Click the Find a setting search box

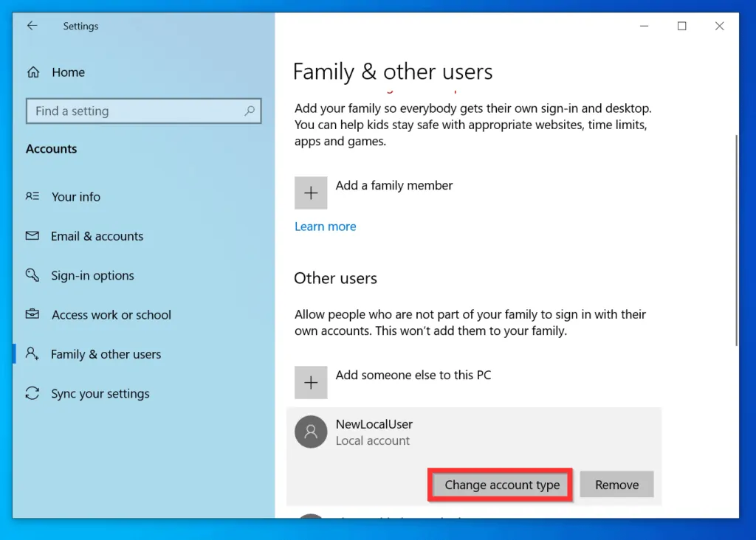144,111
